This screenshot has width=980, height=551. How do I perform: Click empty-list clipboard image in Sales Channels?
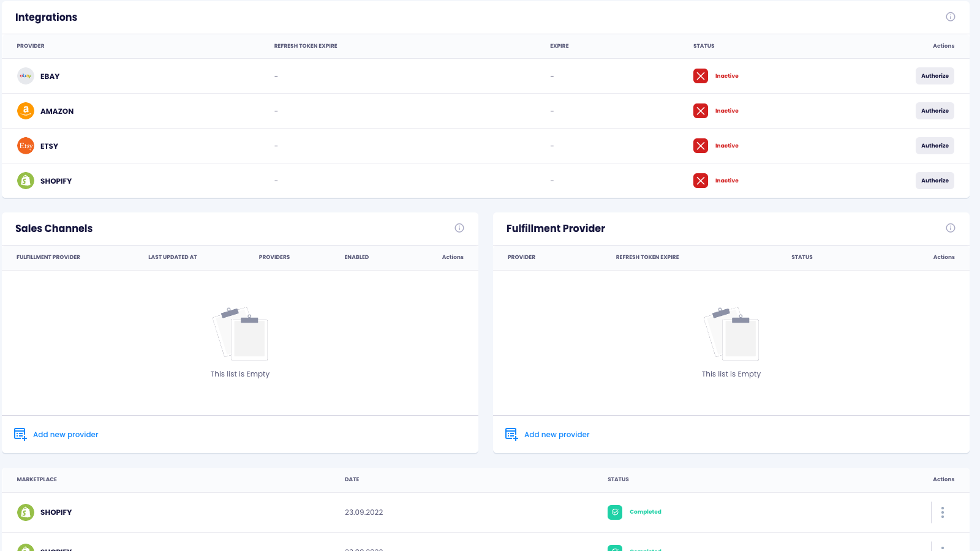240,334
